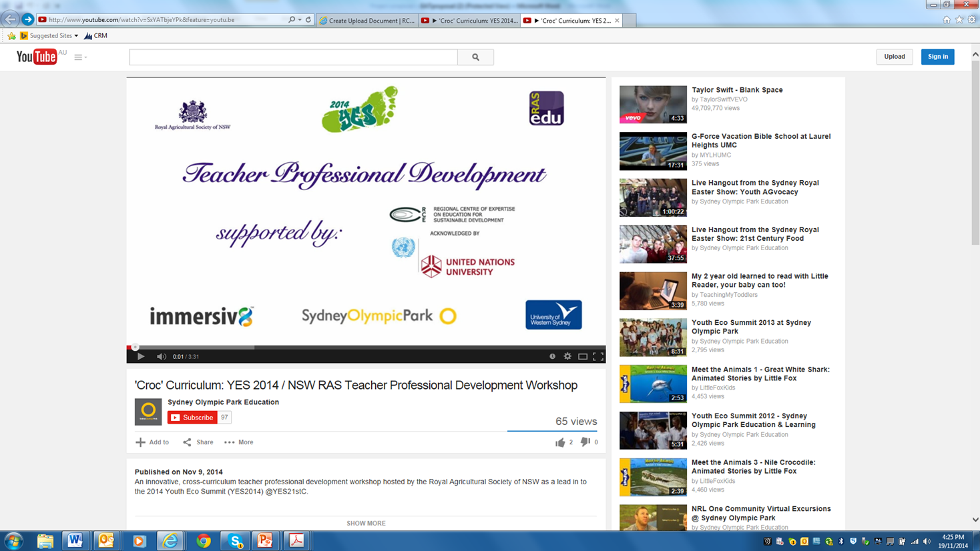980x551 pixels.
Task: Click the YouTube logo
Action: (37, 57)
